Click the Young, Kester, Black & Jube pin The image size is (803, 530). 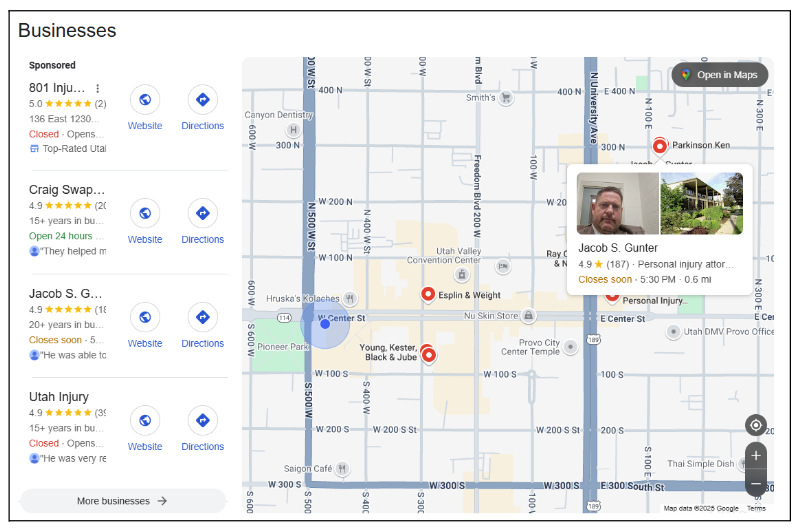pyautogui.click(x=429, y=354)
